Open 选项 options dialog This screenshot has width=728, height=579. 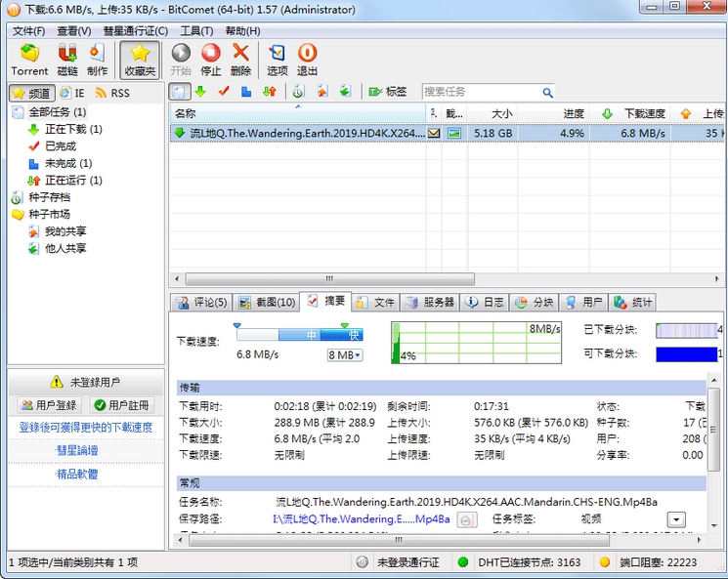click(278, 60)
